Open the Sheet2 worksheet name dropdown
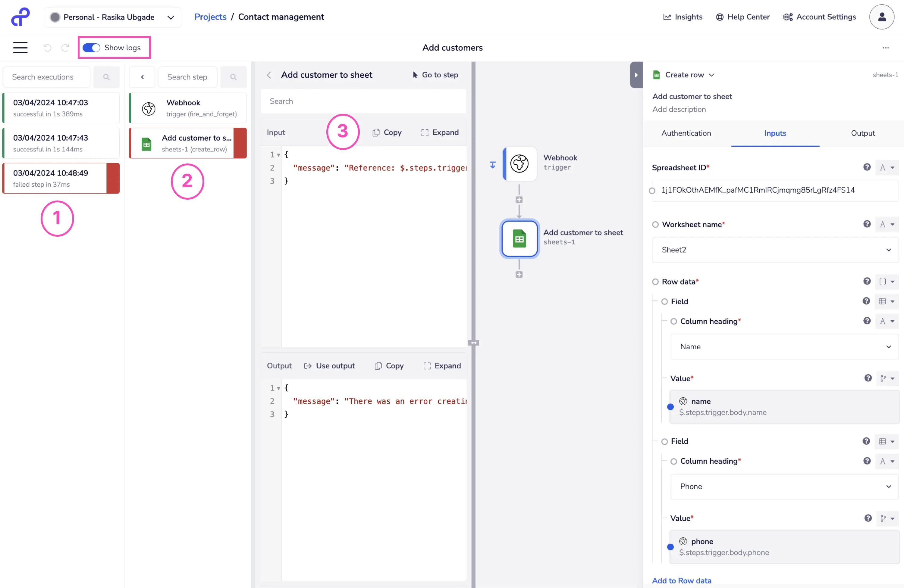The image size is (904, 588). pyautogui.click(x=775, y=250)
